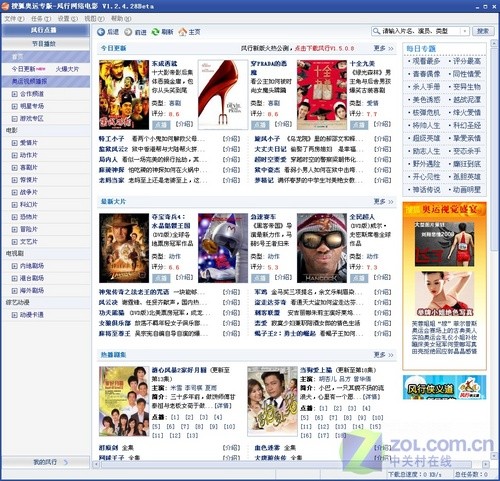The width and height of the screenshot is (500, 481).
Task: Expand the 战争片 category node
Action: [14, 192]
